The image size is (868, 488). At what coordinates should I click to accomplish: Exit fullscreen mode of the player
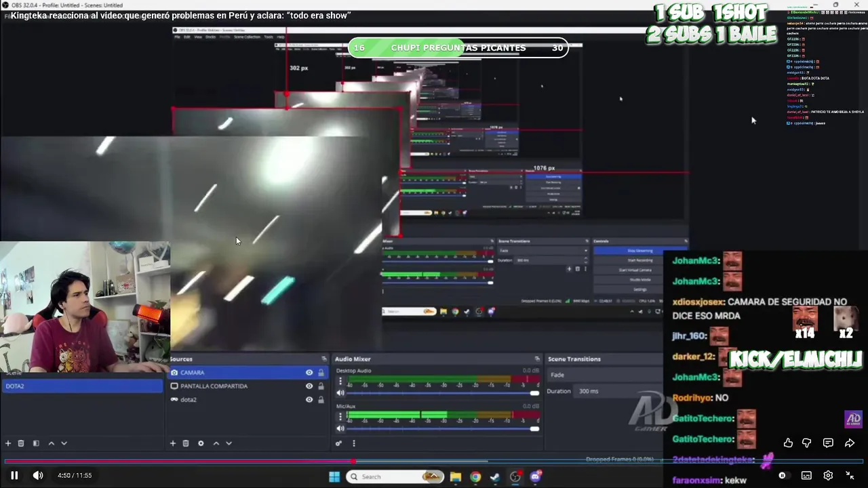click(x=850, y=475)
